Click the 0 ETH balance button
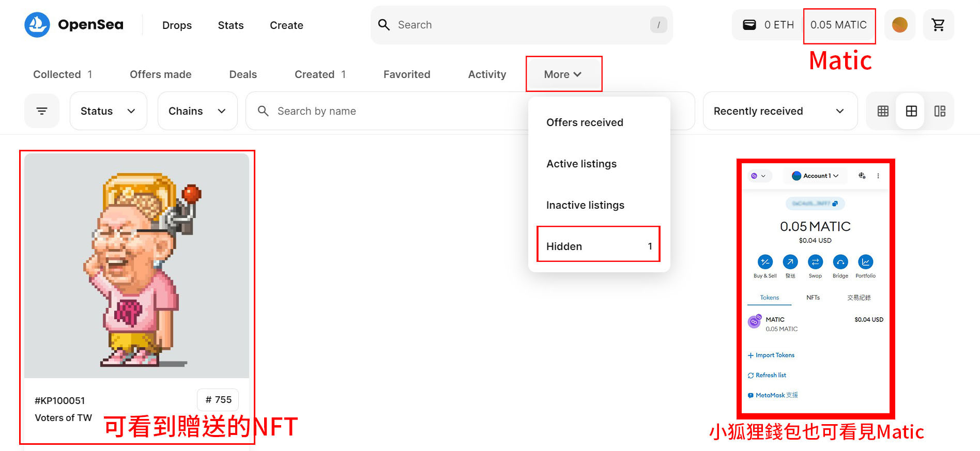This screenshot has width=980, height=451. pos(768,25)
